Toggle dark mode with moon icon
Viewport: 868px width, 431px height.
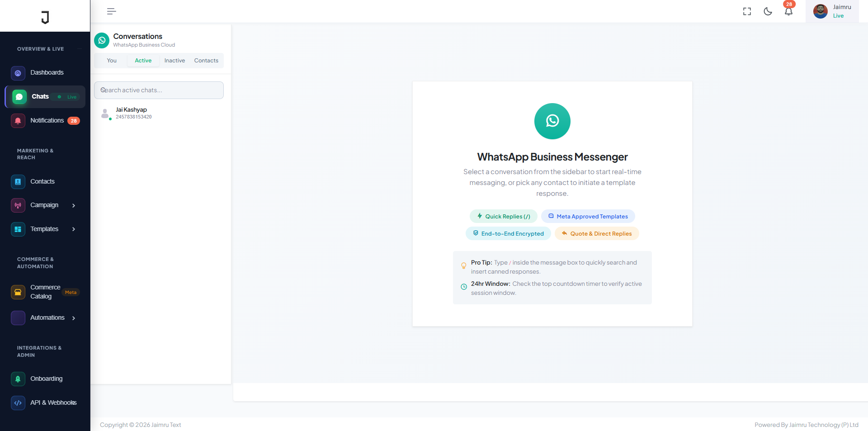point(768,11)
